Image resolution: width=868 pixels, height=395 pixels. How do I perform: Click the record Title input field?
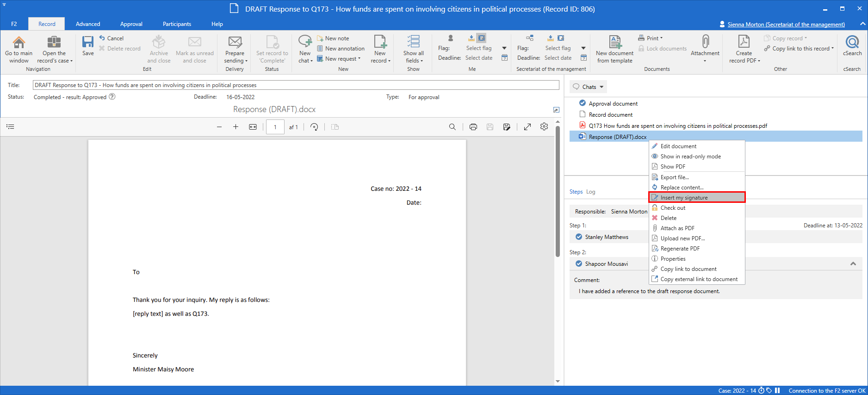coord(296,85)
